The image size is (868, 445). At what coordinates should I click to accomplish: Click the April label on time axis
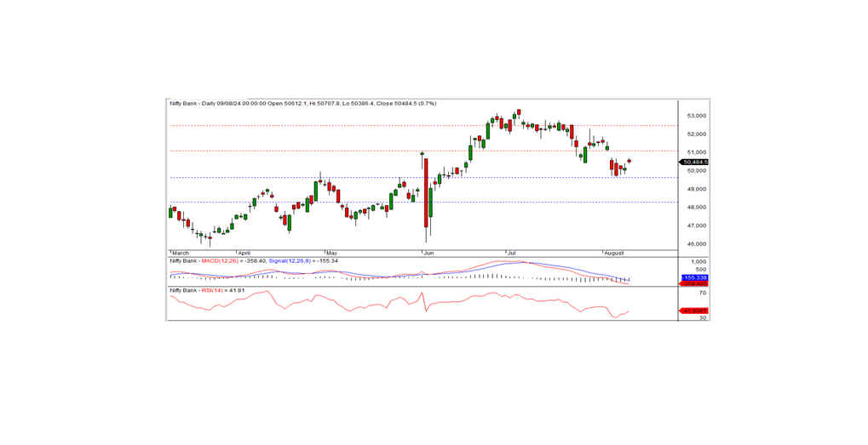coord(244,253)
